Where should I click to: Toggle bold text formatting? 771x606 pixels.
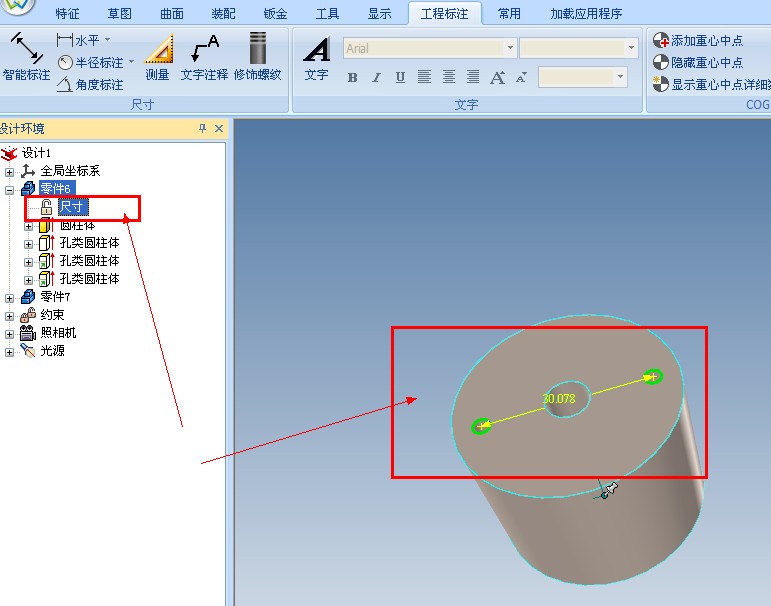click(352, 78)
